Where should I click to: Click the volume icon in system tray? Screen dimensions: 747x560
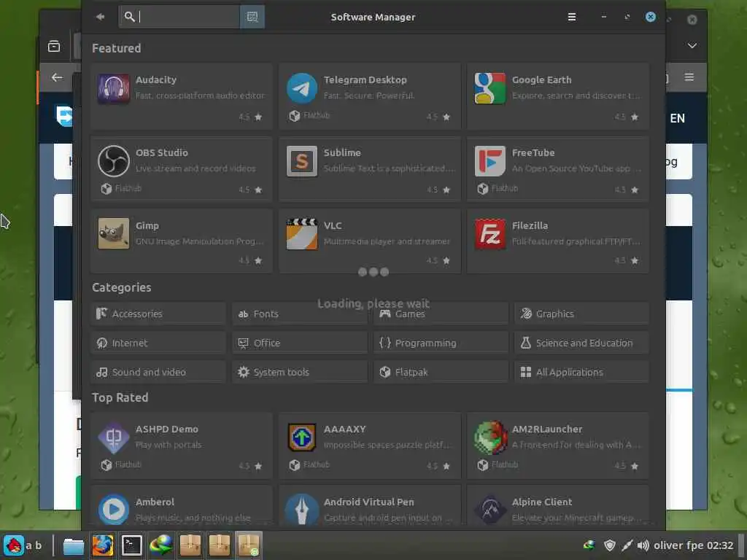tap(643, 545)
